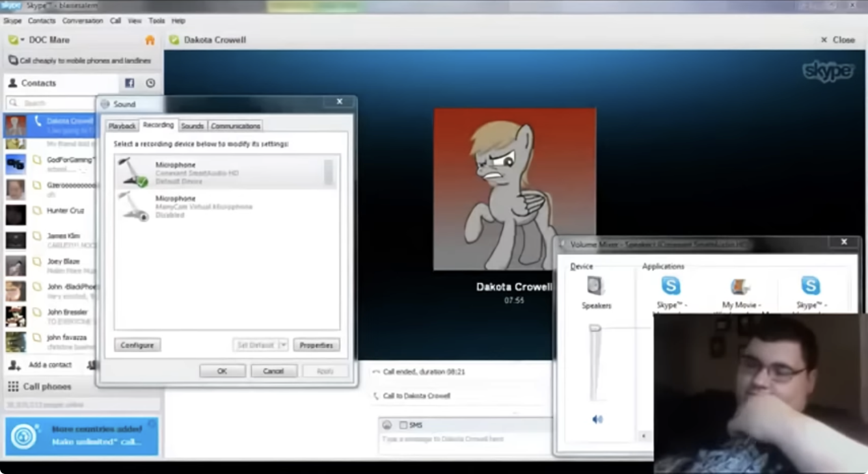Click Dakota Crowell's avatar in the contact list
868x474 pixels.
(16, 125)
